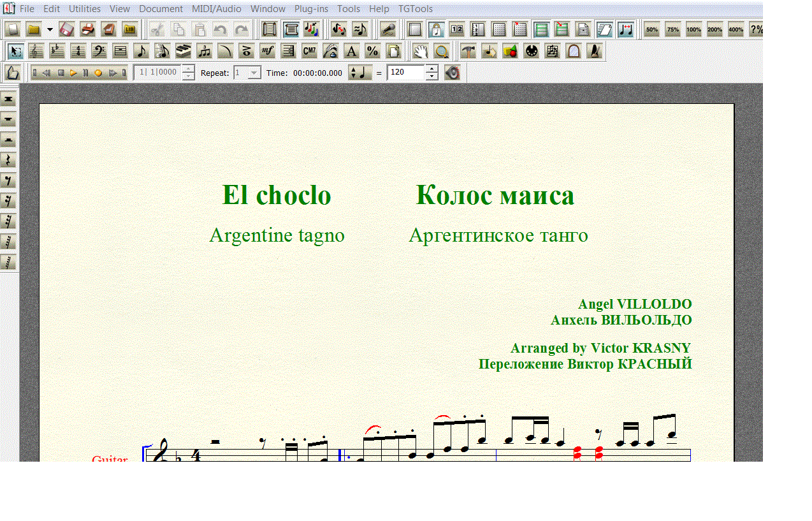Click the "El choclo" title text
The height and width of the screenshot is (521, 812).
277,195
